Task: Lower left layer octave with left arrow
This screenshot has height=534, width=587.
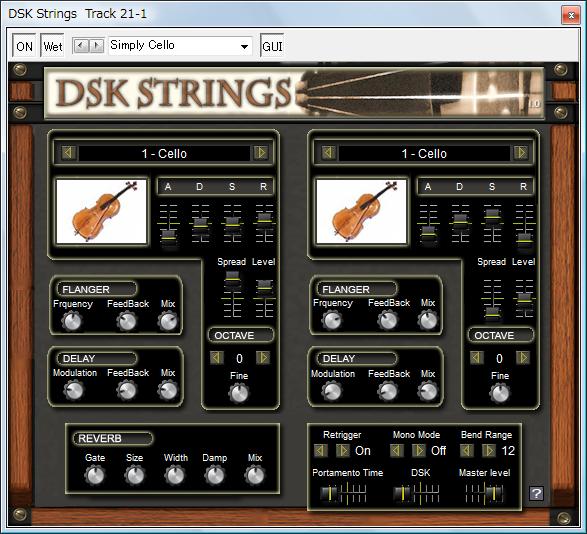Action: [217, 358]
